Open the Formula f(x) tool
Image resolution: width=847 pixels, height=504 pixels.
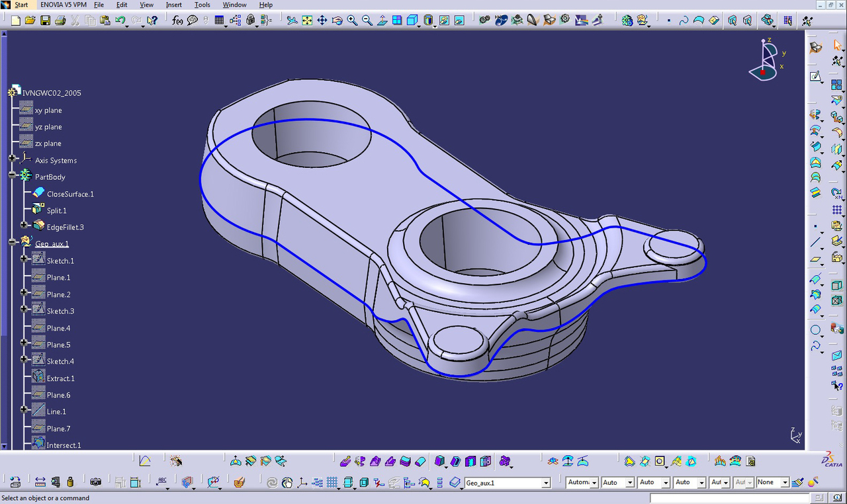pyautogui.click(x=177, y=21)
